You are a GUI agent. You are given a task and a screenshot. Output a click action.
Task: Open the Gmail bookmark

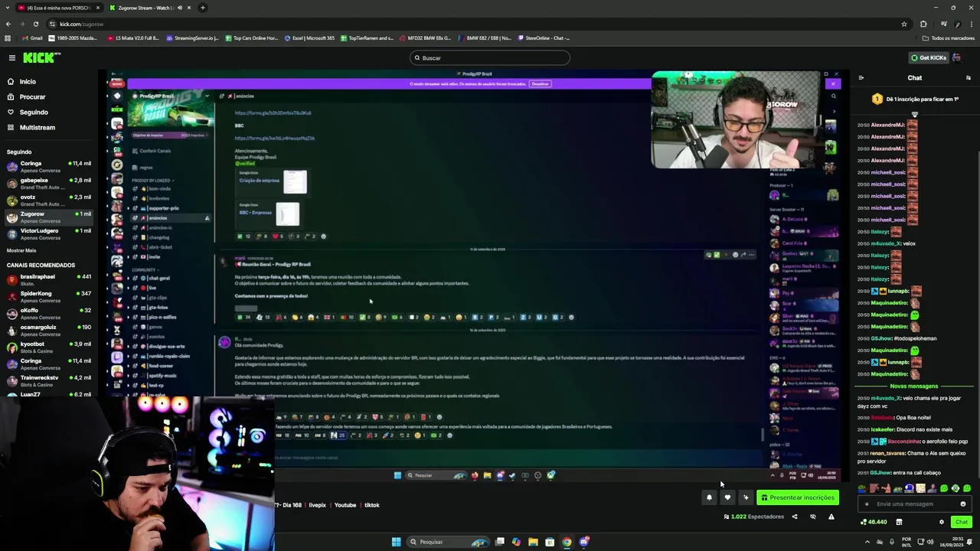pyautogui.click(x=32, y=37)
